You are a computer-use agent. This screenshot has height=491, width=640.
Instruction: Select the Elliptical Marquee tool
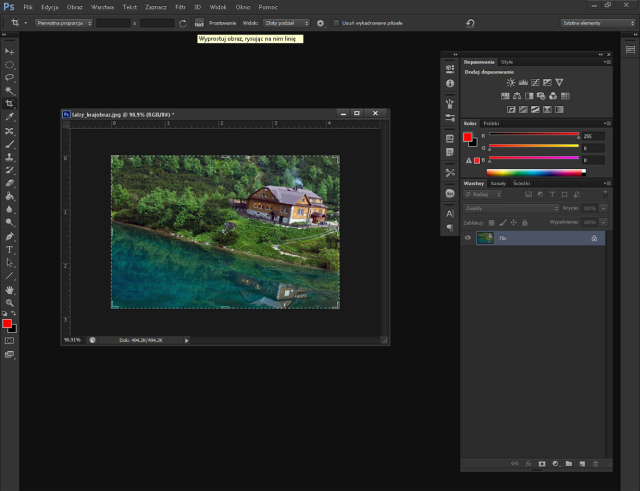9,64
